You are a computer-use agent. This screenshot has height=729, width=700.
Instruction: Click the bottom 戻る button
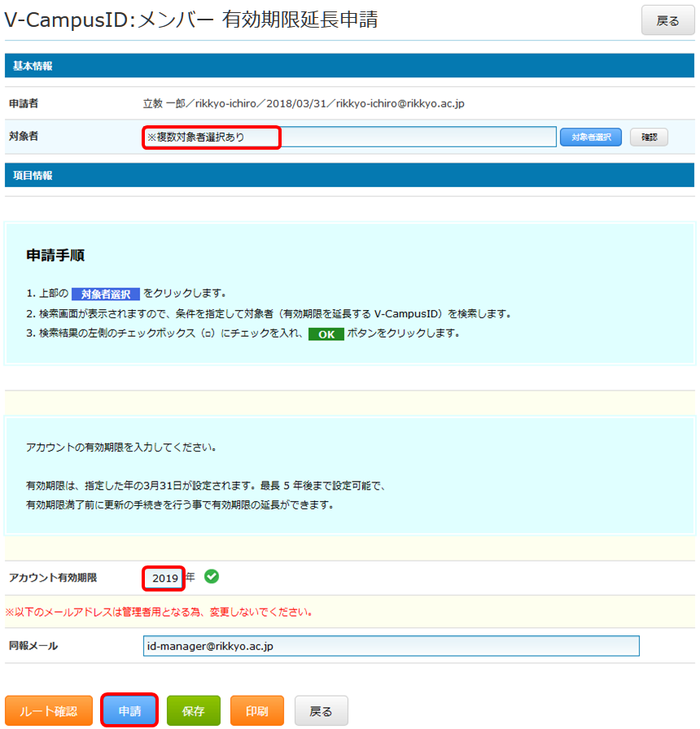(x=321, y=710)
